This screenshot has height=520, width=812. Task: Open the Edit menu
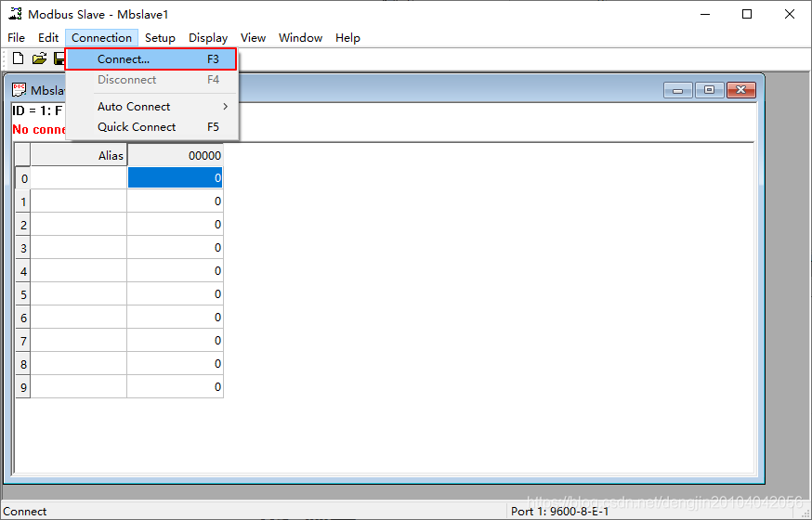point(48,38)
